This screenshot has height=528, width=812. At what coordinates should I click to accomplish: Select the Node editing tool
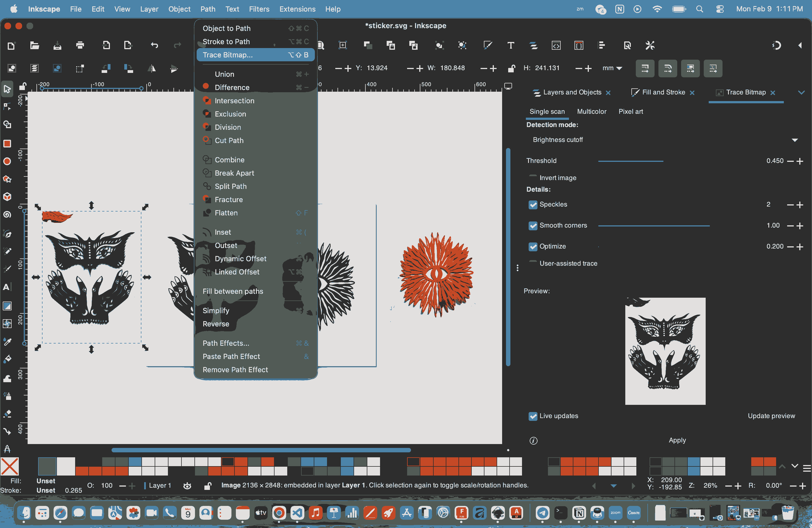7,107
